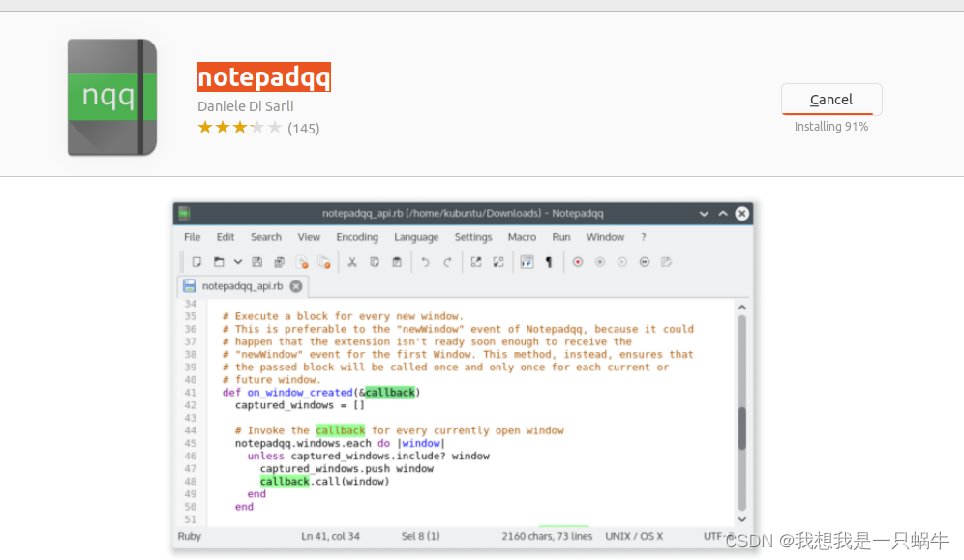Expand the recent files dropdown arrow
This screenshot has width=964, height=560.
point(237,262)
